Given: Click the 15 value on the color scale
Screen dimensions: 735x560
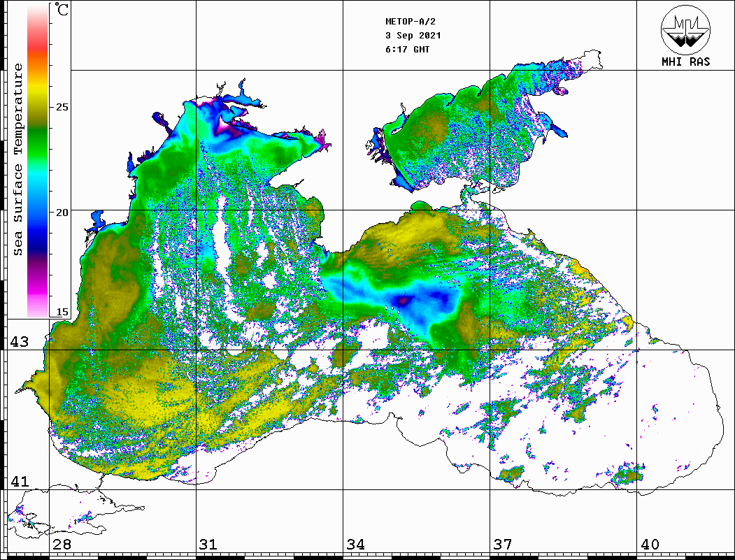Looking at the screenshot, I should point(62,312).
